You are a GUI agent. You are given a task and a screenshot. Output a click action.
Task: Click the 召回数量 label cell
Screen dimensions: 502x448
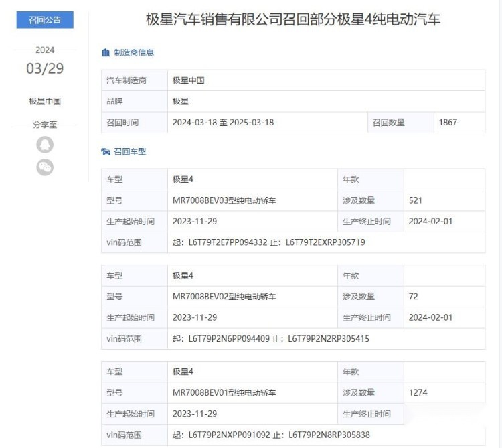point(401,123)
